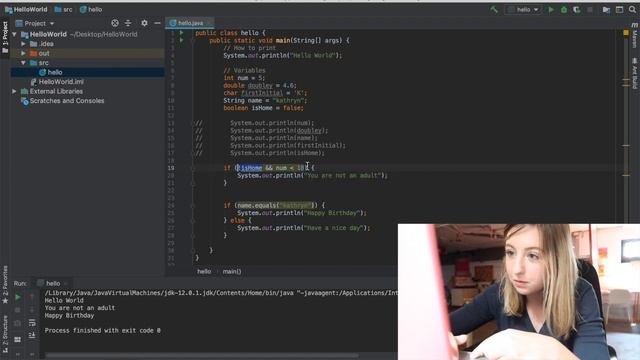Click the stop square in the top toolbar
This screenshot has width=640, height=360.
pos(590,9)
